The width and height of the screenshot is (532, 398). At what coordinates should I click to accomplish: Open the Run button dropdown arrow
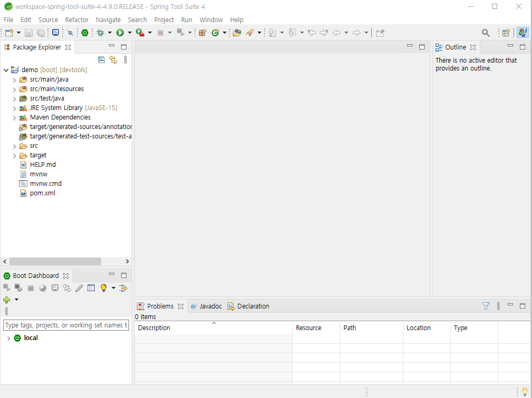pyautogui.click(x=130, y=33)
